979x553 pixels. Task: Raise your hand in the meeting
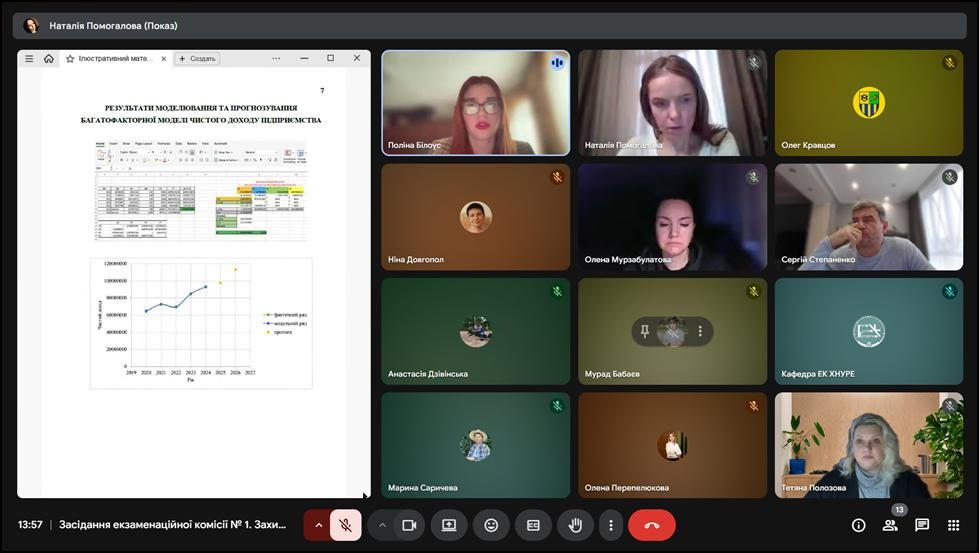coord(575,525)
